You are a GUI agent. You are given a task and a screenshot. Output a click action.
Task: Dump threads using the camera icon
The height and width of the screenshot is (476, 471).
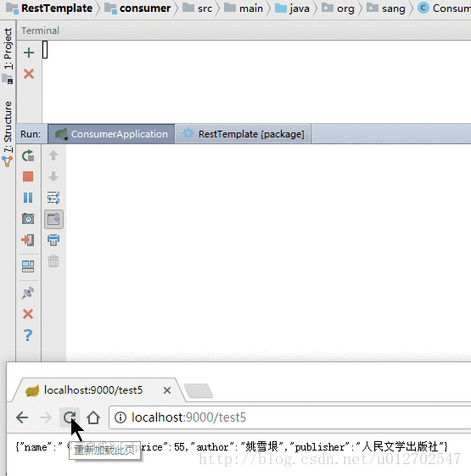[x=28, y=219]
